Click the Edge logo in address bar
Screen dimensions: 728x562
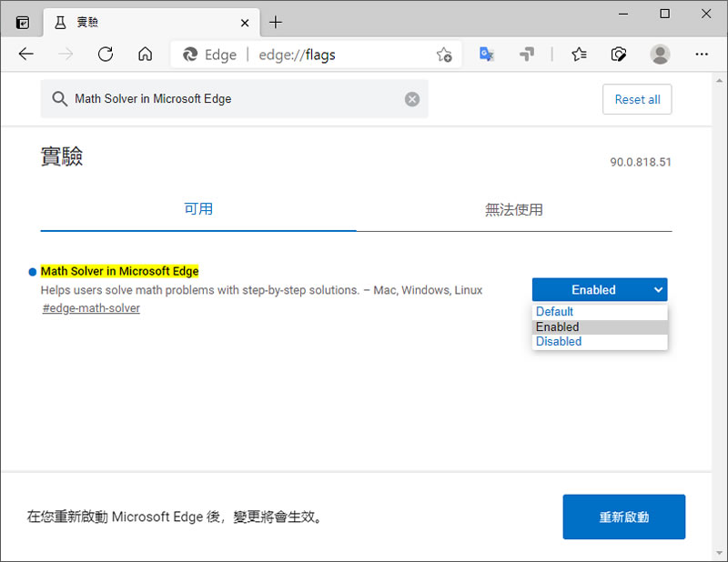(190, 55)
